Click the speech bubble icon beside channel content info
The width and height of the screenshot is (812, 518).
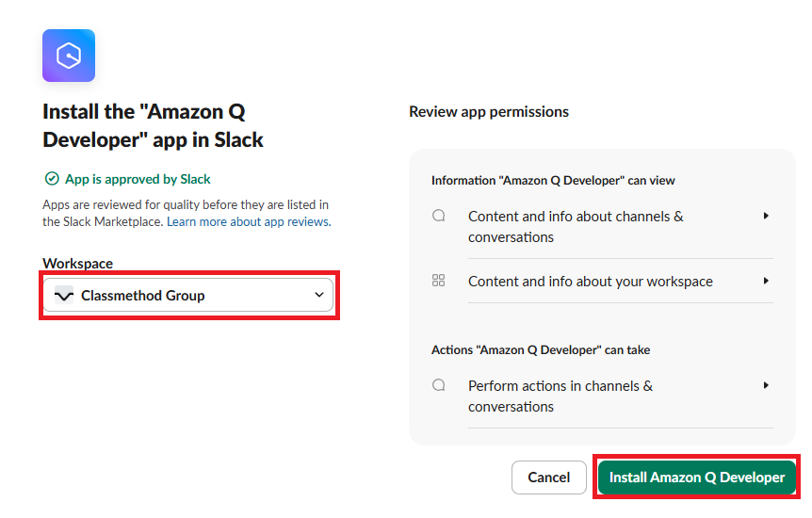[x=439, y=216]
